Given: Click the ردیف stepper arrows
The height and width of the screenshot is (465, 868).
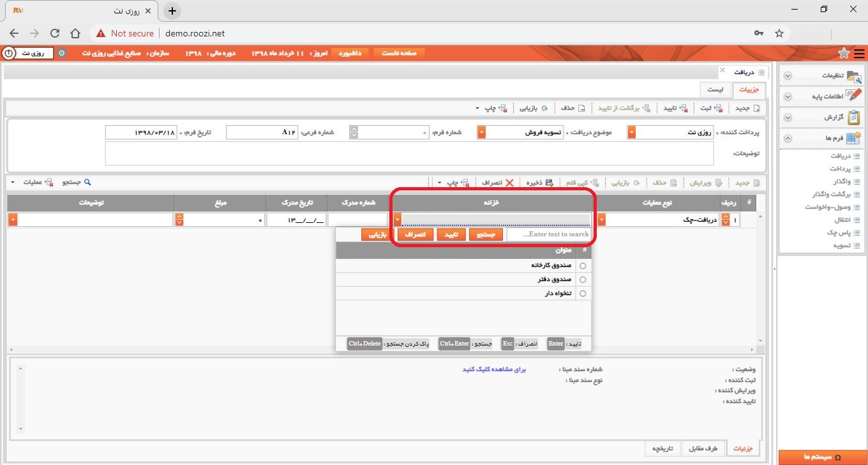Looking at the screenshot, I should coord(725,220).
